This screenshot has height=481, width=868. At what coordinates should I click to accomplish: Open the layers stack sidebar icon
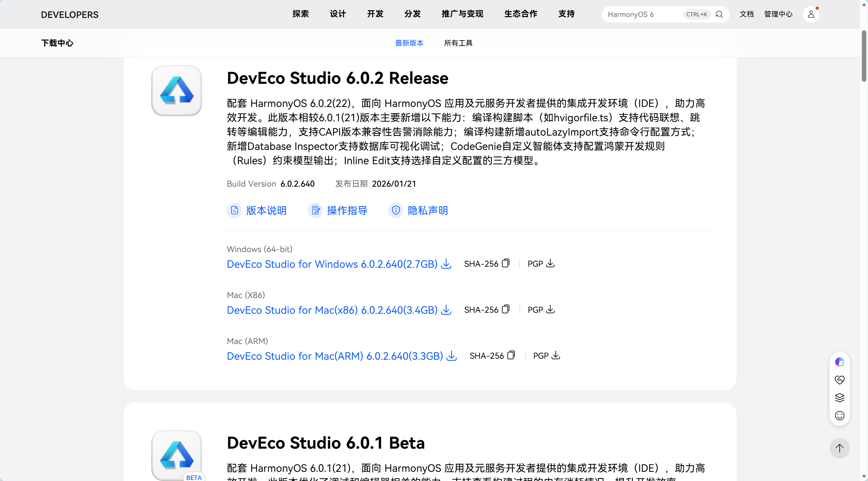(x=839, y=398)
